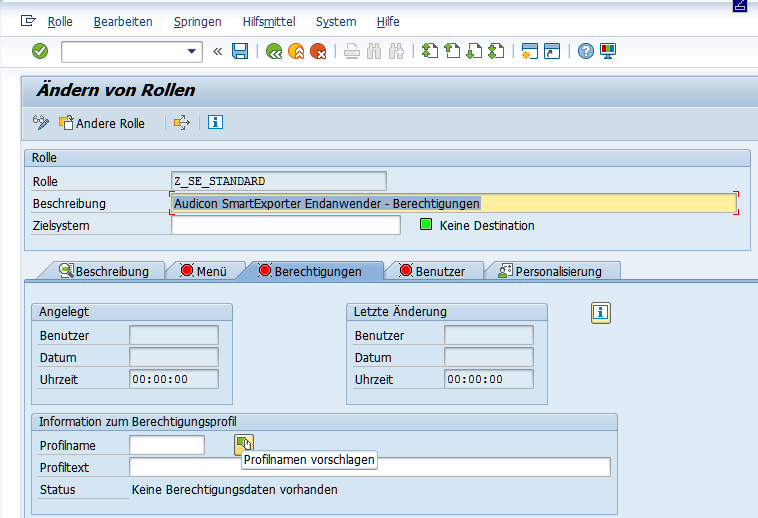
Task: Click the Profilnamen vorschlagen icon
Action: click(x=244, y=444)
